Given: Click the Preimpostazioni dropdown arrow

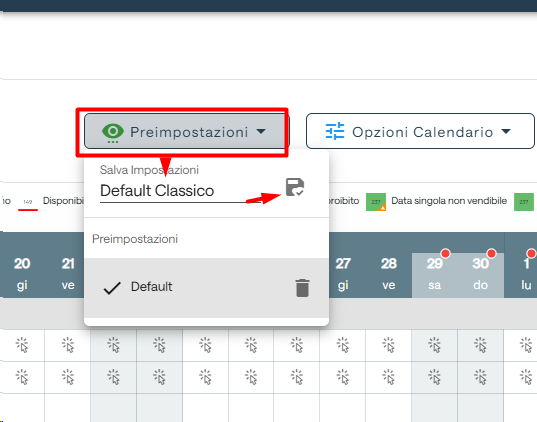Looking at the screenshot, I should (x=261, y=131).
